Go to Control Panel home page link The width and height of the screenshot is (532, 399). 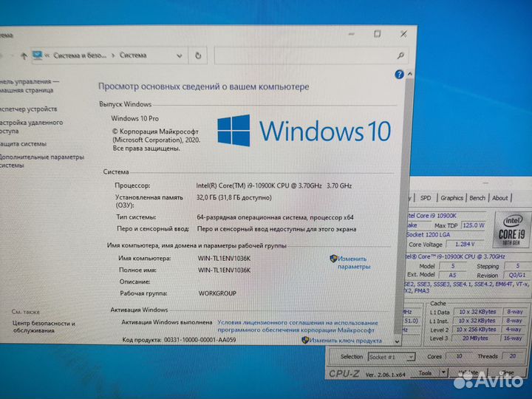(x=30, y=86)
